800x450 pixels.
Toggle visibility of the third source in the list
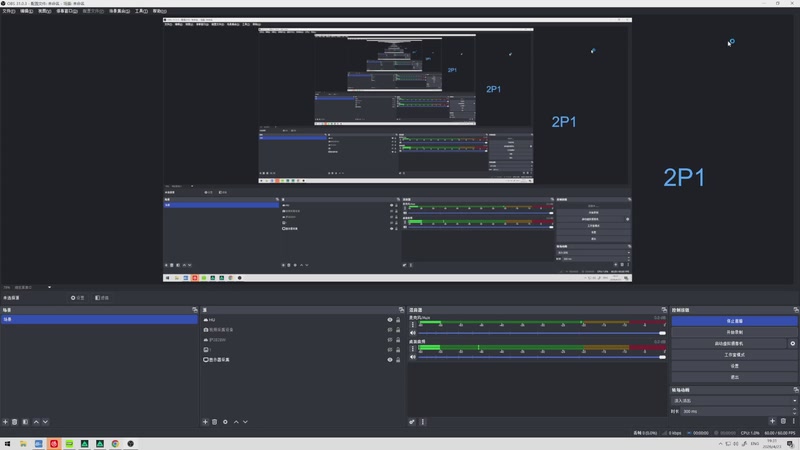click(390, 340)
